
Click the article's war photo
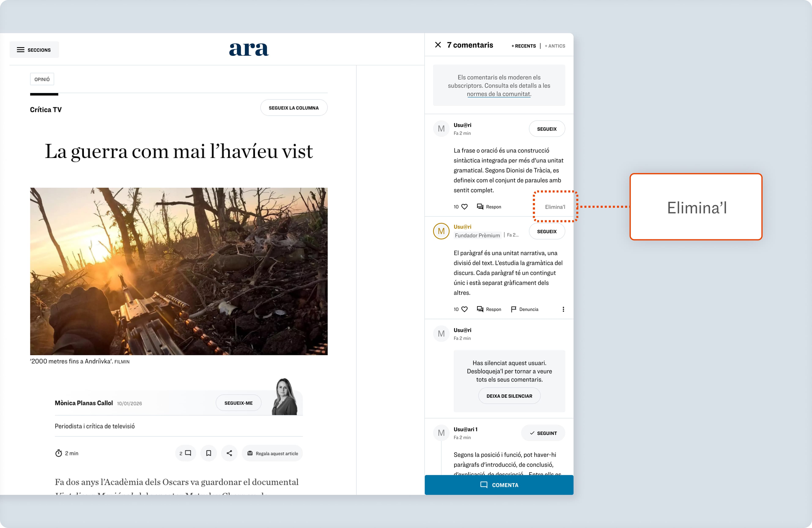[x=179, y=271]
